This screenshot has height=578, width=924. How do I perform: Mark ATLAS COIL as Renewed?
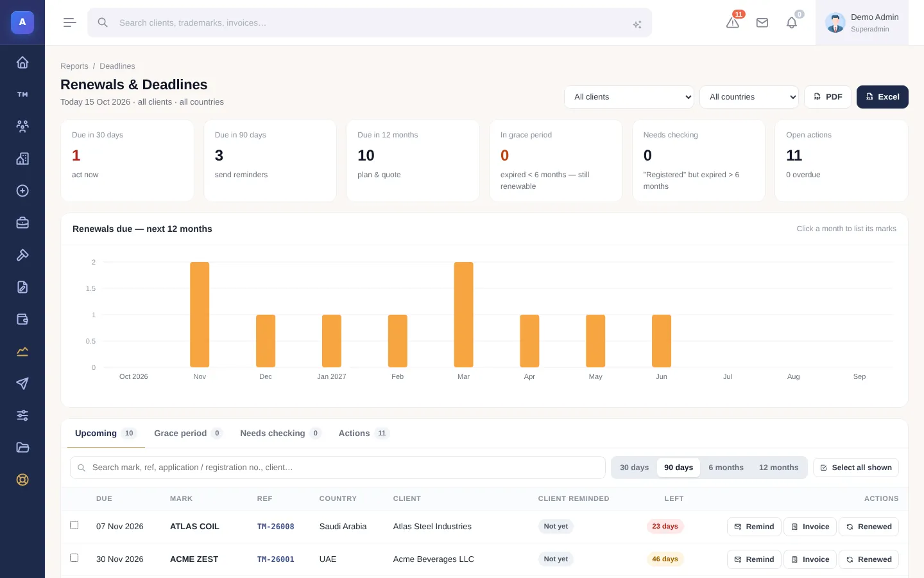[869, 527]
